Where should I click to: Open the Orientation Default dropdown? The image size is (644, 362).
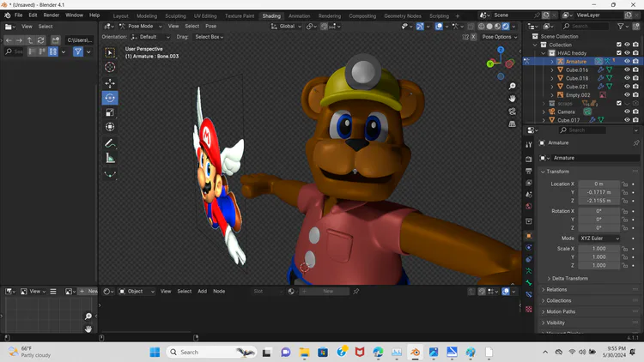(x=150, y=37)
